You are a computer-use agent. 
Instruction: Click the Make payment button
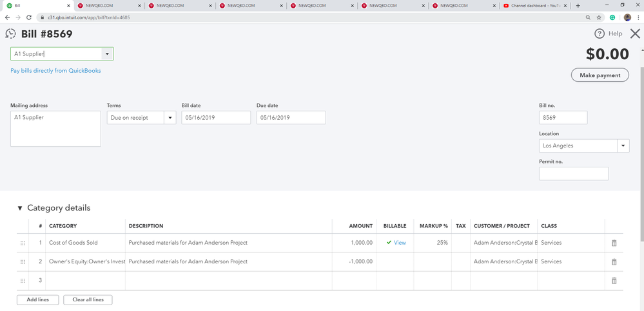(600, 75)
